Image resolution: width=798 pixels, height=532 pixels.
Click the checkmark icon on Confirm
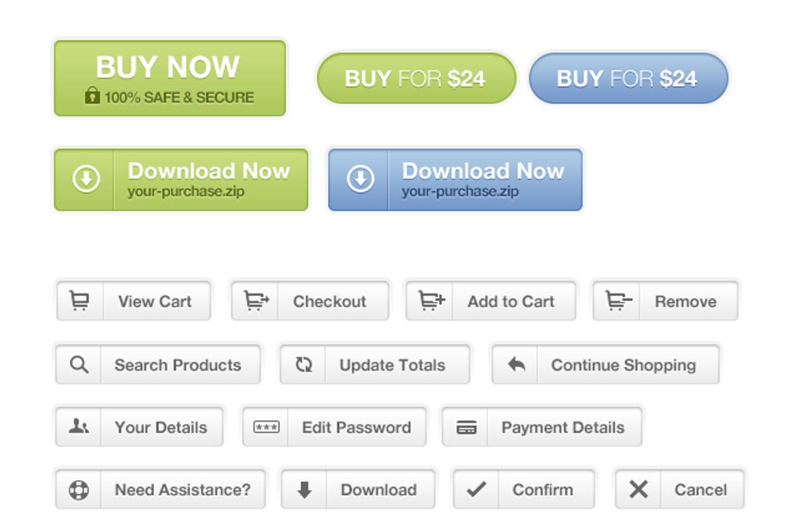(476, 490)
